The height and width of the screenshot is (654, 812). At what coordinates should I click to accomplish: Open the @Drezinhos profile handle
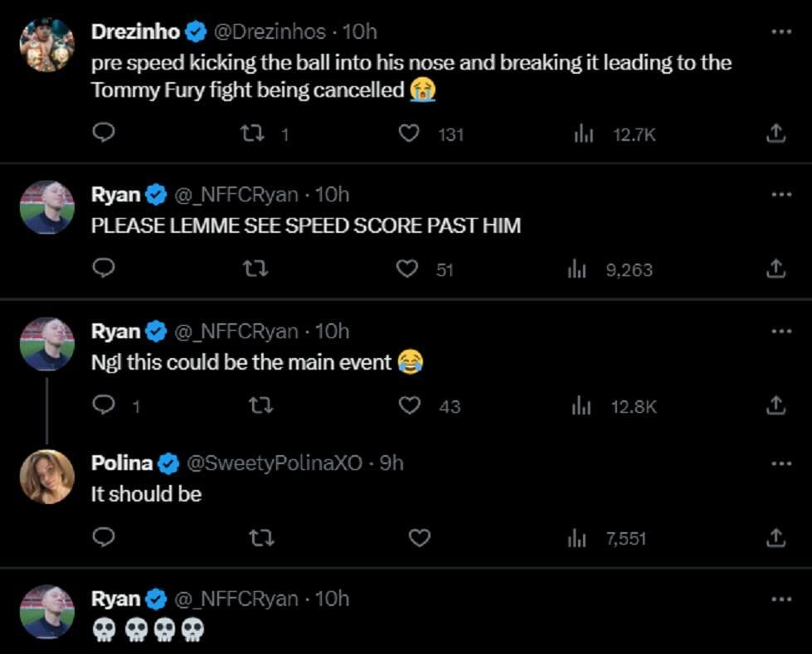(270, 31)
